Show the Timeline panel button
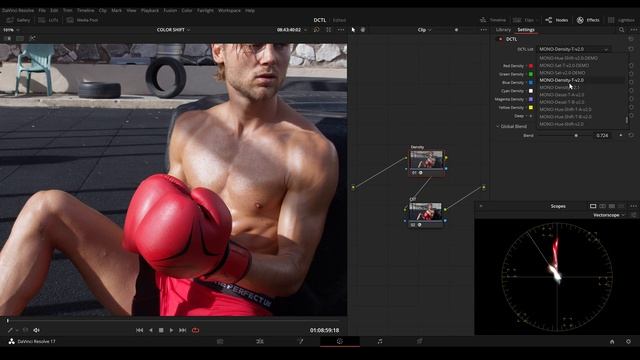This screenshot has width=640, height=360. 493,20
